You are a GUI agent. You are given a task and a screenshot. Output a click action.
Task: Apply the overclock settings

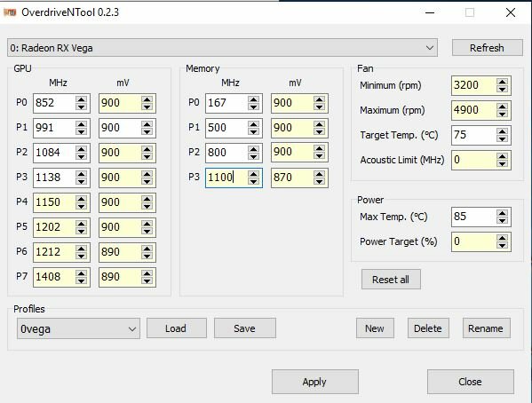(x=315, y=382)
